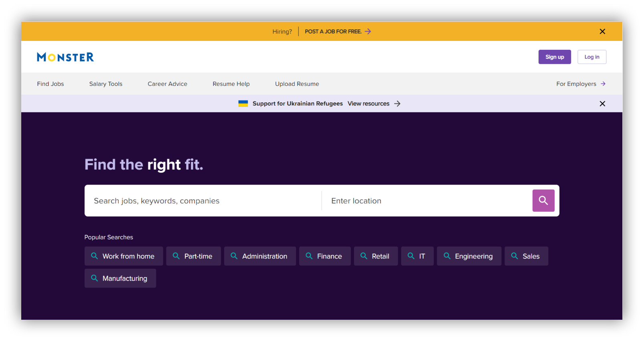Click the magnifier icon in Part-time chip

[x=176, y=256]
